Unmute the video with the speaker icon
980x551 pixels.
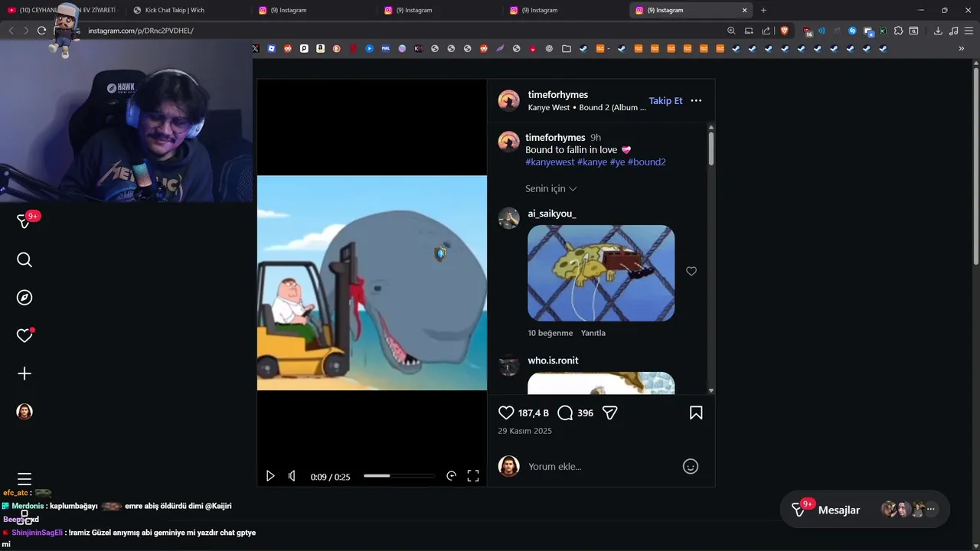tap(292, 476)
